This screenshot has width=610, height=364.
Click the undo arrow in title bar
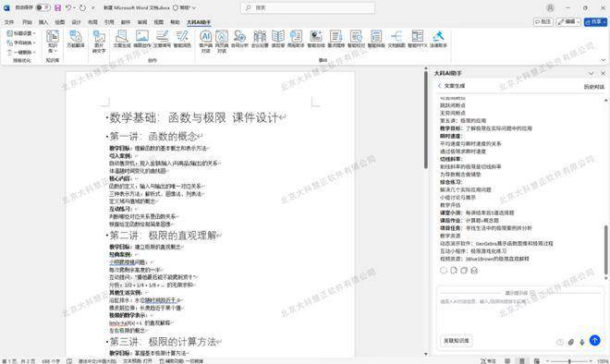68,7
